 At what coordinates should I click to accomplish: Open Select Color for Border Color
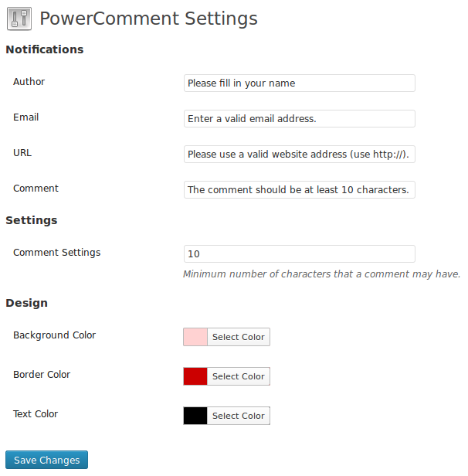coord(239,376)
